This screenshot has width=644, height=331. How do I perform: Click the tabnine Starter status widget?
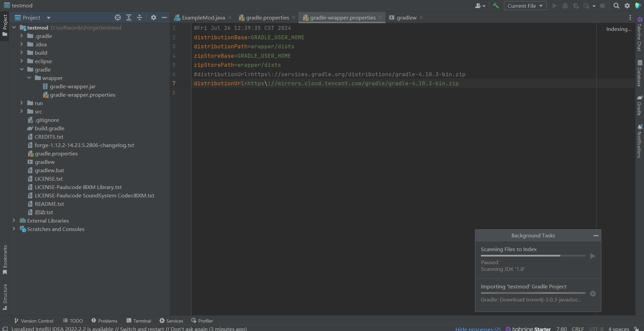[x=528, y=329]
